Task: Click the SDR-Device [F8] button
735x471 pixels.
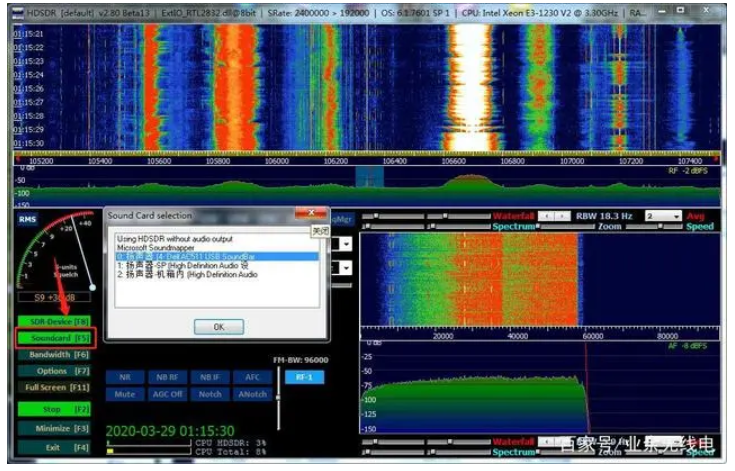Action: click(x=53, y=322)
